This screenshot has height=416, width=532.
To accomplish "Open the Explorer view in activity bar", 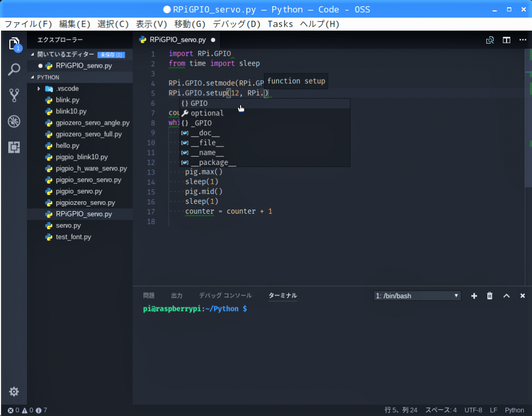I will pos(14,44).
